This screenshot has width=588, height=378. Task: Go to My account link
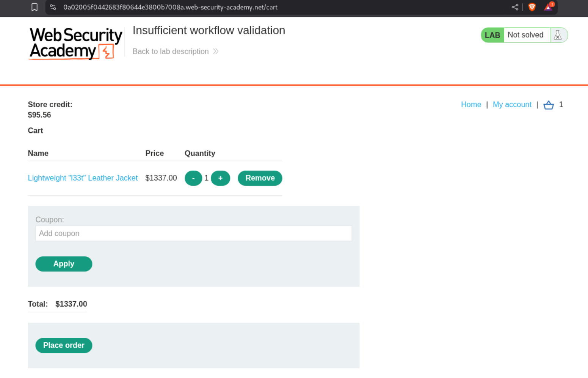(x=512, y=105)
